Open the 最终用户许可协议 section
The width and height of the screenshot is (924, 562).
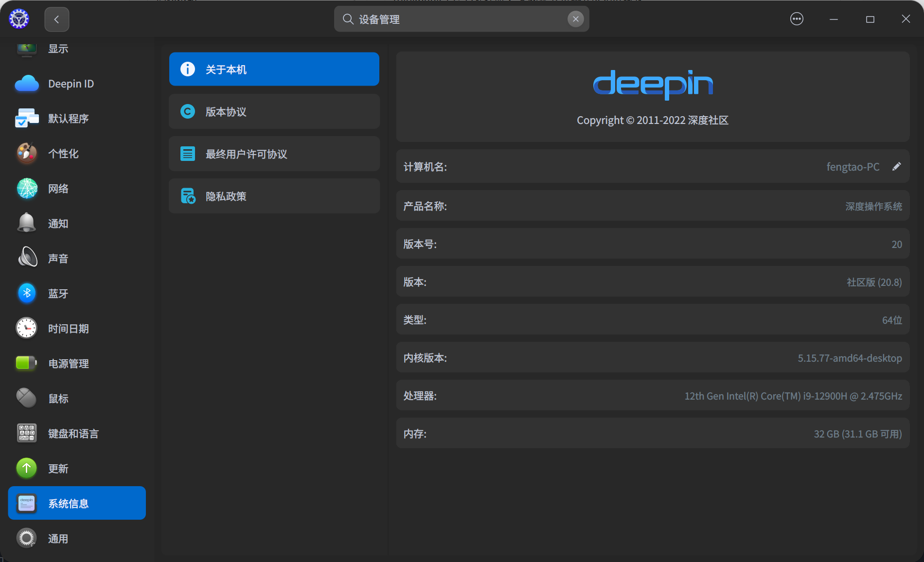pyautogui.click(x=274, y=154)
